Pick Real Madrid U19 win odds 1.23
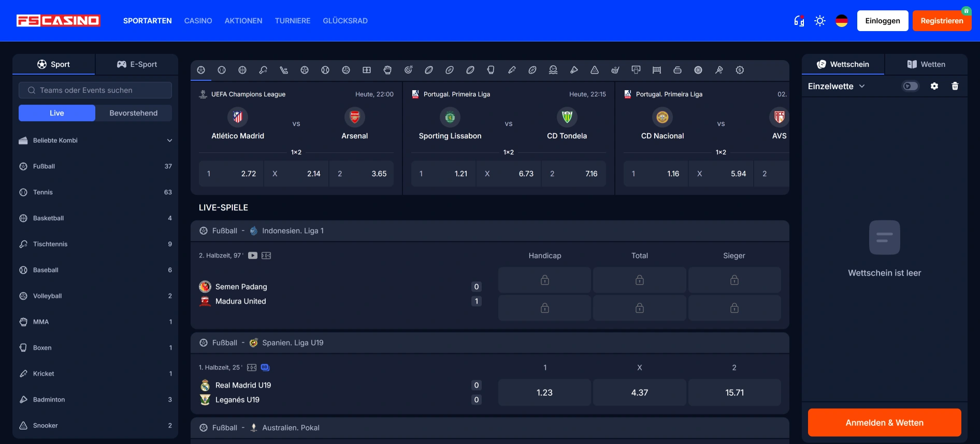980x444 pixels. coord(544,393)
